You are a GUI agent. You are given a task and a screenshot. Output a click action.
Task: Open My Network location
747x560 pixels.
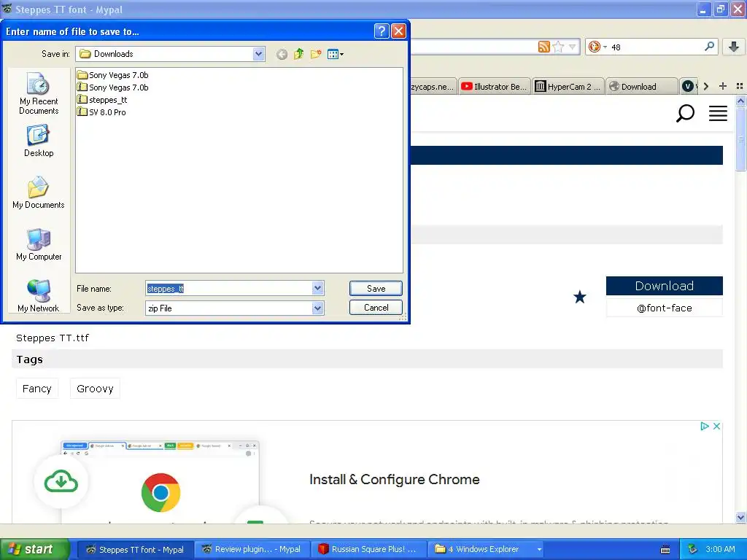point(39,296)
